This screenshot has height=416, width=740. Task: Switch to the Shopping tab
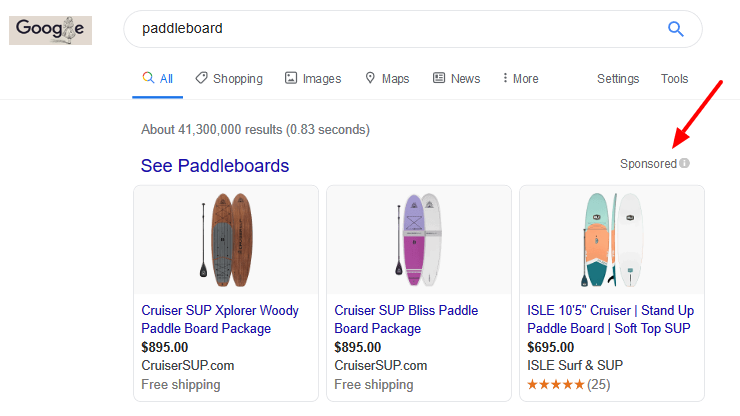pyautogui.click(x=229, y=79)
